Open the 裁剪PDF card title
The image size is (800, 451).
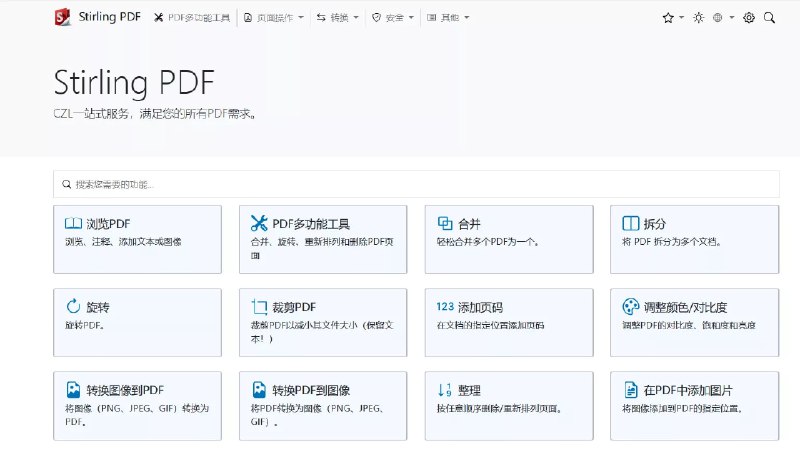[x=294, y=307]
